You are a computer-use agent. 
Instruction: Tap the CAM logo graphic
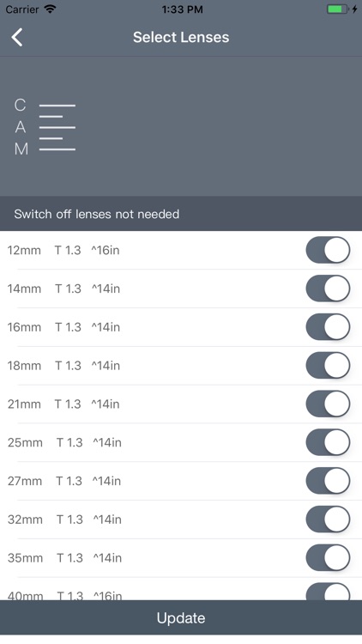45,127
